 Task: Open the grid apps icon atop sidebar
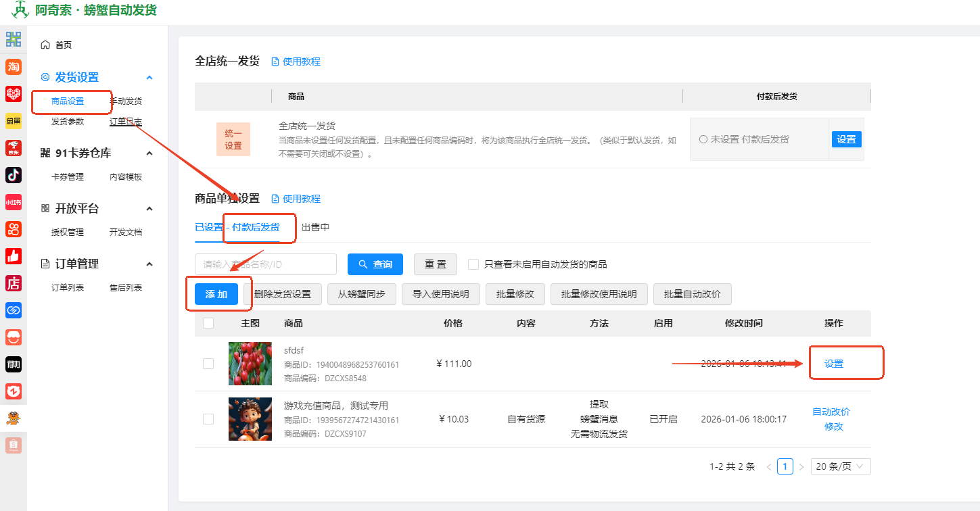pyautogui.click(x=14, y=39)
